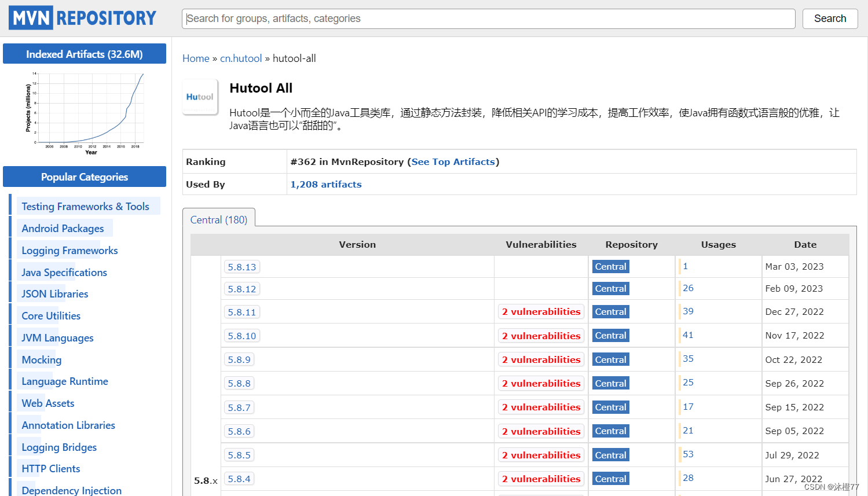This screenshot has width=868, height=496.
Task: Click Central badge in 5.8.9 row
Action: (611, 360)
